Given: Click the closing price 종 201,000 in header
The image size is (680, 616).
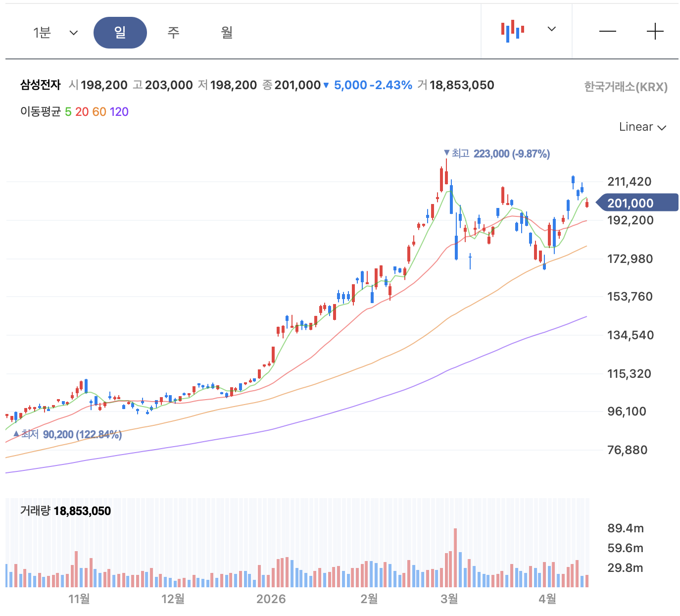Looking at the screenshot, I should click(x=291, y=85).
